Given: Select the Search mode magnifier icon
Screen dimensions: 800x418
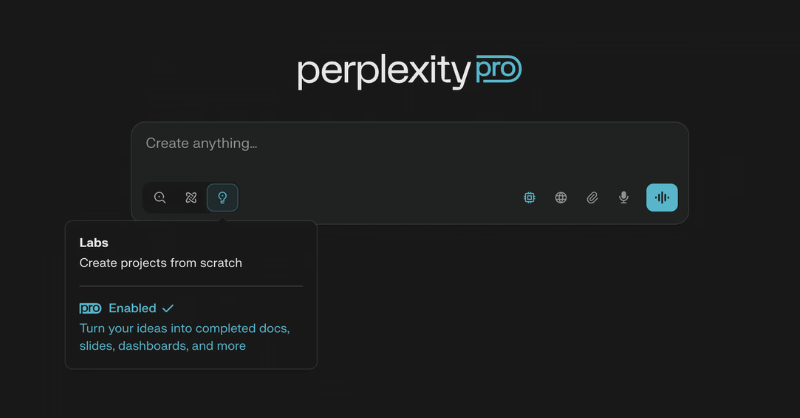Looking at the screenshot, I should pyautogui.click(x=160, y=198).
